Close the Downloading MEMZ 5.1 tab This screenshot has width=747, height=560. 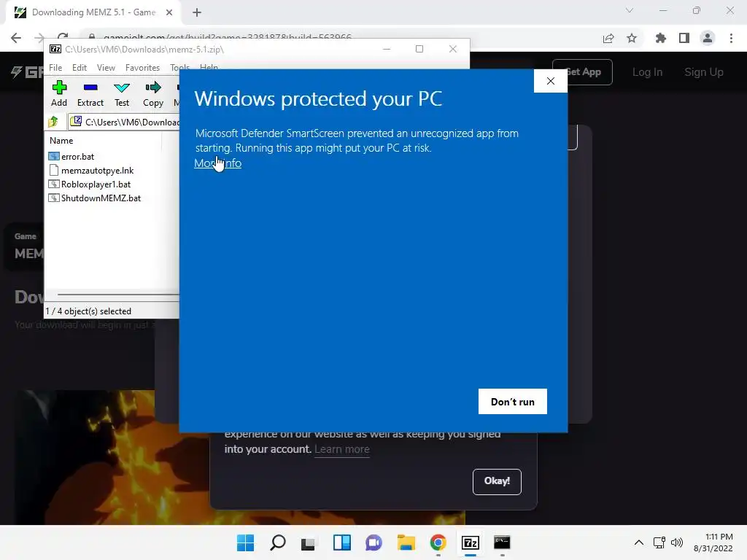[x=169, y=12]
